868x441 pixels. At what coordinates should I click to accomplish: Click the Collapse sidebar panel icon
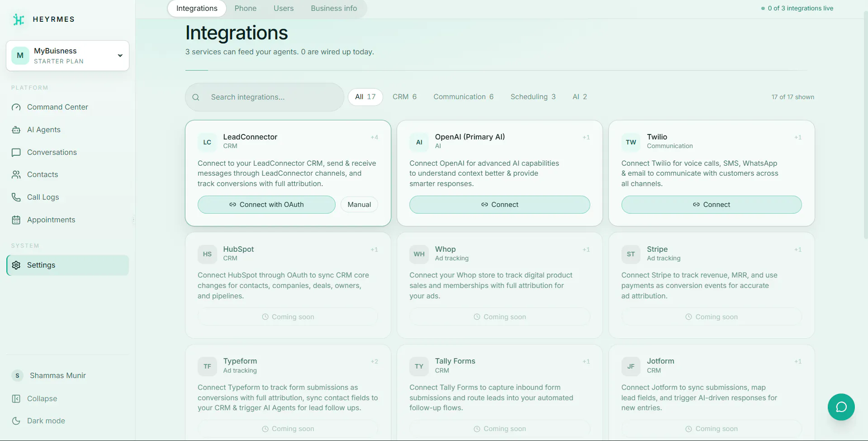(x=16, y=399)
